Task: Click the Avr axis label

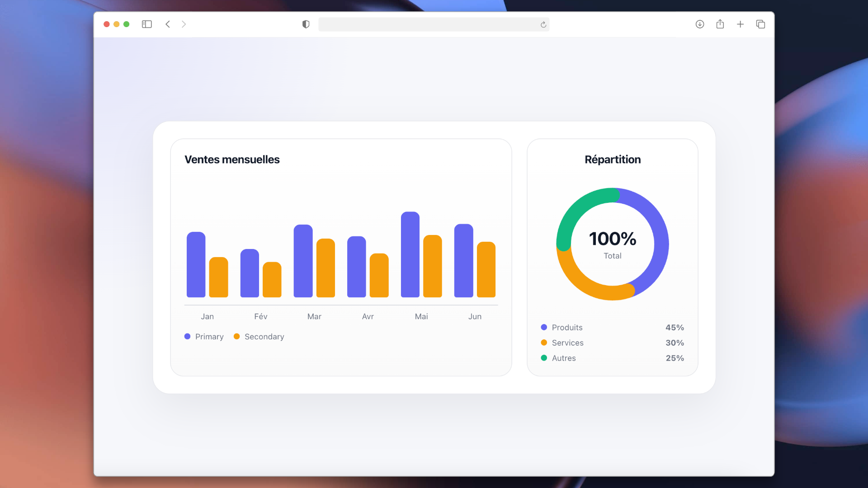Action: click(368, 317)
